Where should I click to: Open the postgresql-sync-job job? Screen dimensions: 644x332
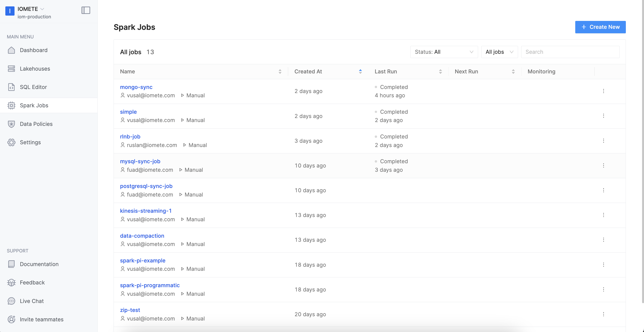(x=146, y=186)
